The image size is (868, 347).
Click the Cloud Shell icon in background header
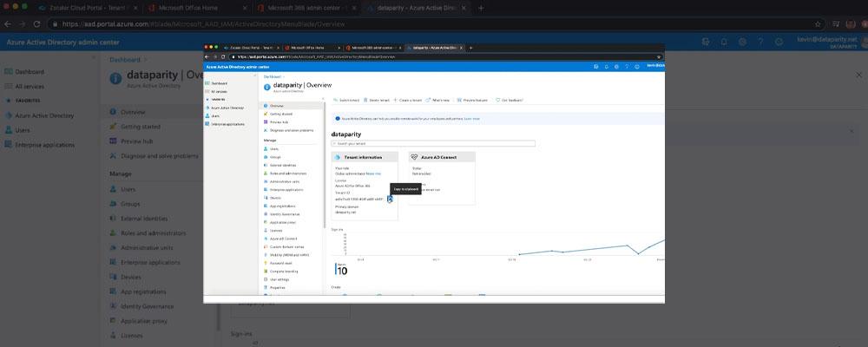705,42
